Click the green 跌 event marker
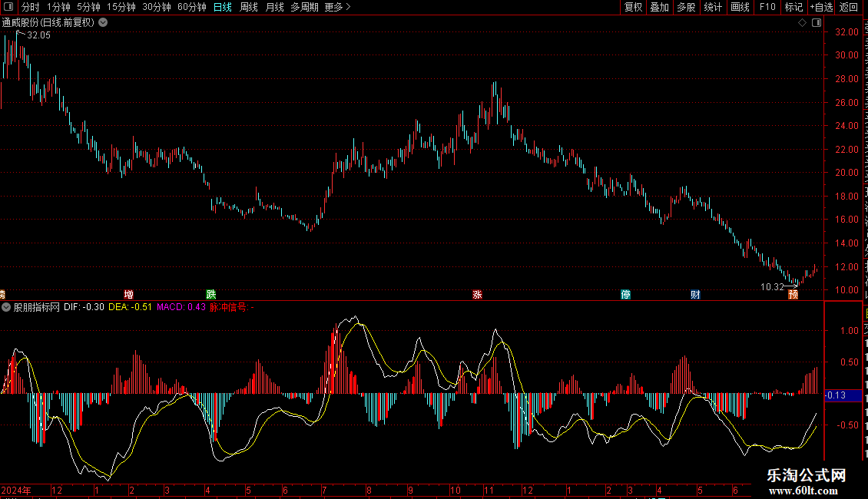Screen dimensions: 868x499 point(211,294)
